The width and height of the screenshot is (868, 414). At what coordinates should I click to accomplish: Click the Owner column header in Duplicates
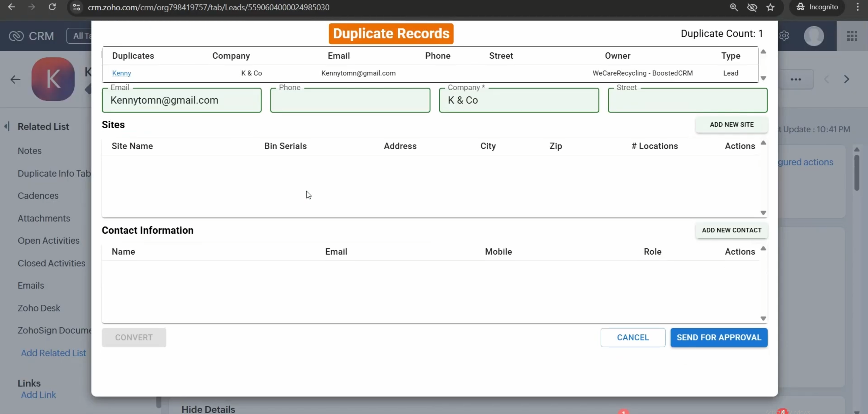pyautogui.click(x=617, y=56)
